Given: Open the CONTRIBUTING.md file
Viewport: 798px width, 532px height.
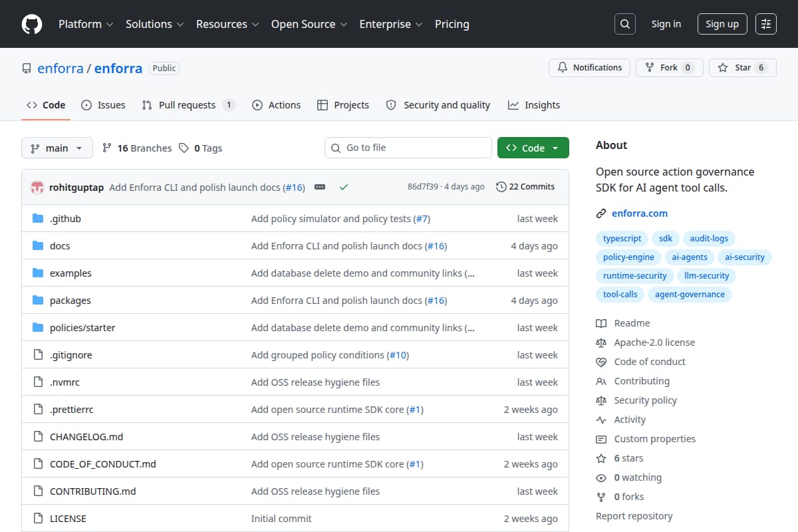Looking at the screenshot, I should click(93, 491).
